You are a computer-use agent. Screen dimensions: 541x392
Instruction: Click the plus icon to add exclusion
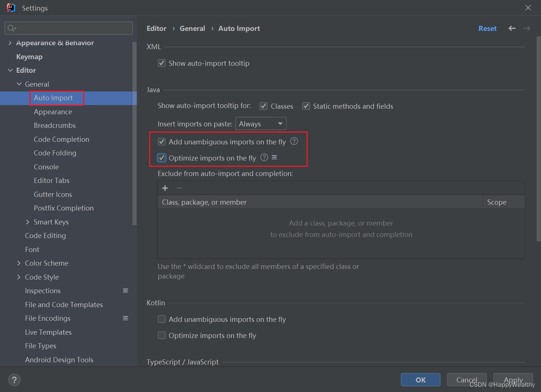(x=165, y=188)
